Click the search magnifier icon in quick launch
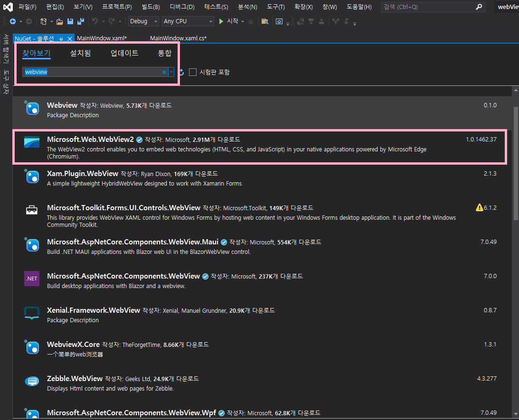This screenshot has width=519, height=420. click(x=479, y=7)
